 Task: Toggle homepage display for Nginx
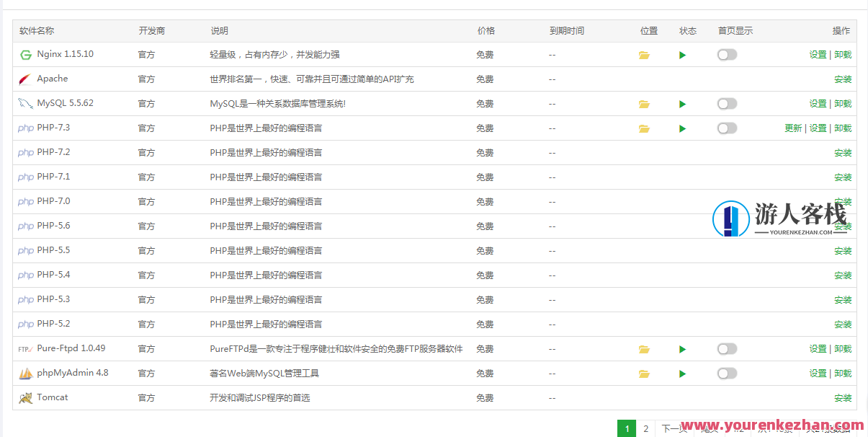(x=728, y=55)
